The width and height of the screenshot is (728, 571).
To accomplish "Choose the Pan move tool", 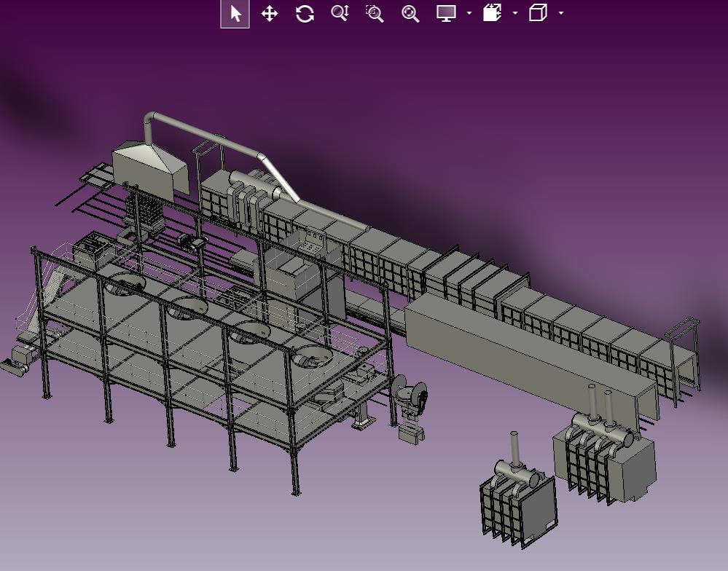I will click(270, 13).
